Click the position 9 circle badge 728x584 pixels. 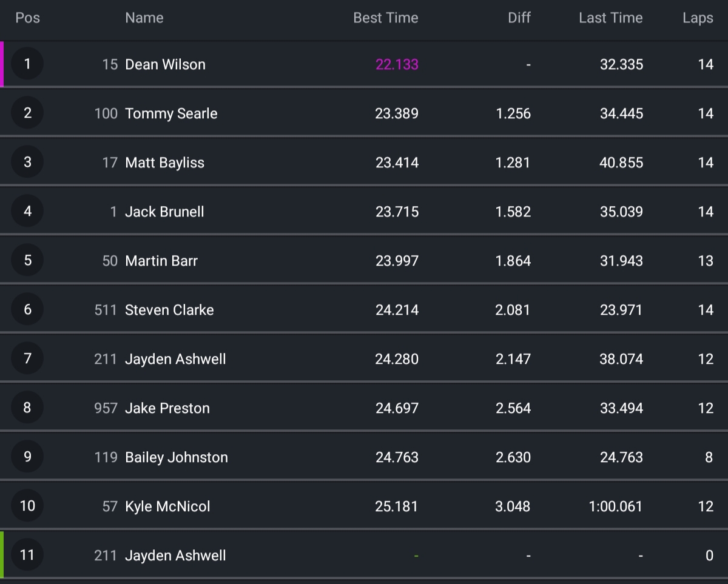27,457
